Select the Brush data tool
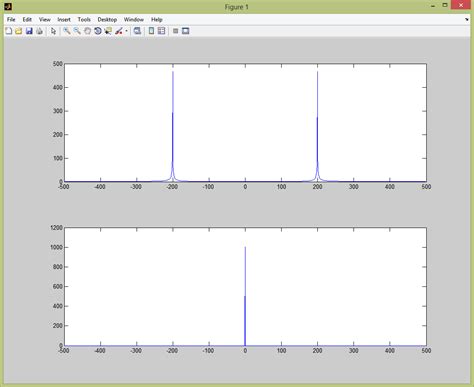This screenshot has width=474, height=387. (119, 31)
